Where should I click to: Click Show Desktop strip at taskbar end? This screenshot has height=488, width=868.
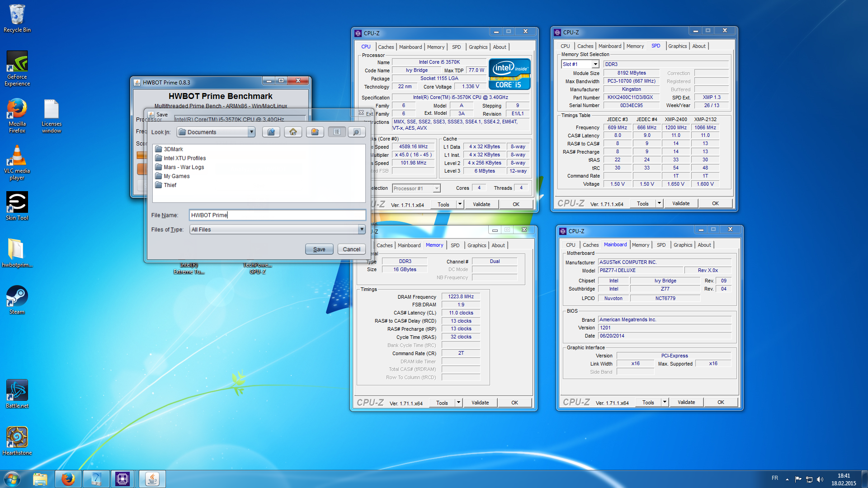(x=864, y=479)
